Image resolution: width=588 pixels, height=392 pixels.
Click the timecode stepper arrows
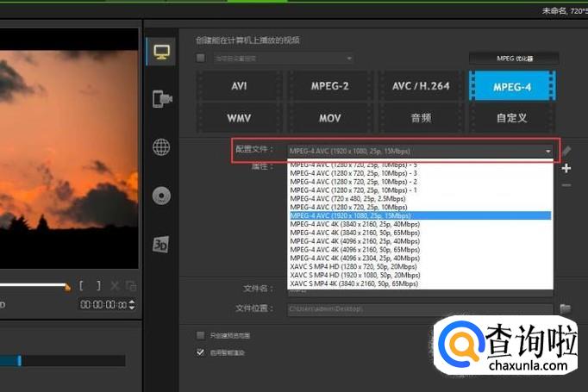click(132, 305)
